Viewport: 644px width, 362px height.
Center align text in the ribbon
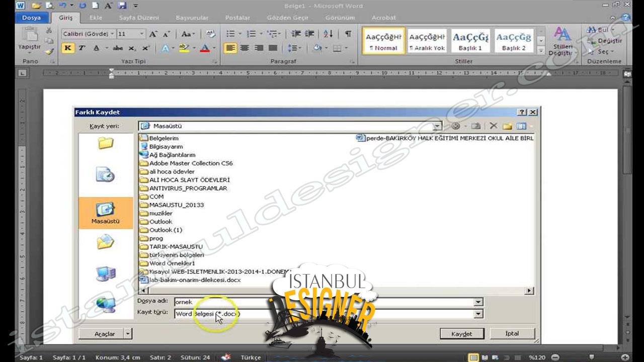tap(245, 48)
